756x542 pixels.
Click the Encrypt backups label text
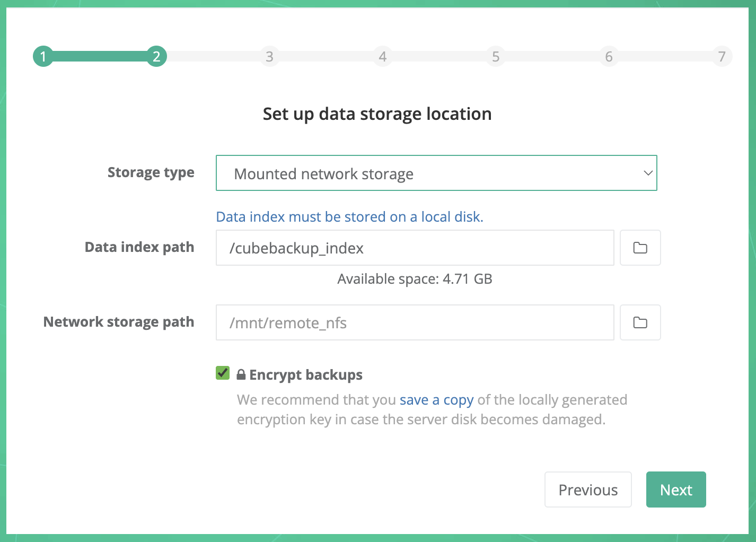click(x=306, y=375)
